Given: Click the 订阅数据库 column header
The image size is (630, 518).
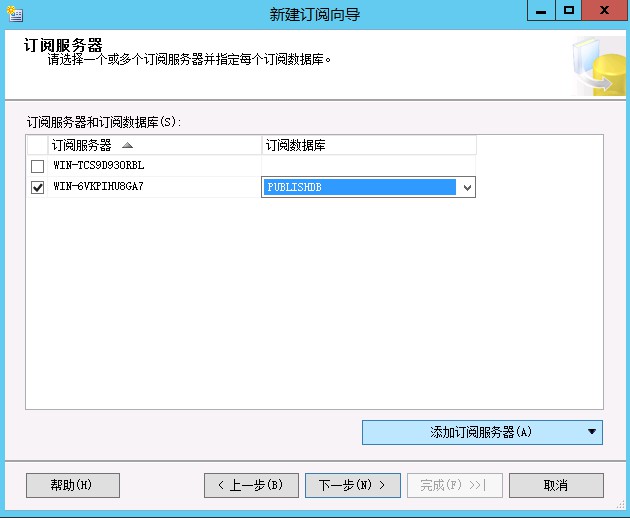Looking at the screenshot, I should coord(368,146).
